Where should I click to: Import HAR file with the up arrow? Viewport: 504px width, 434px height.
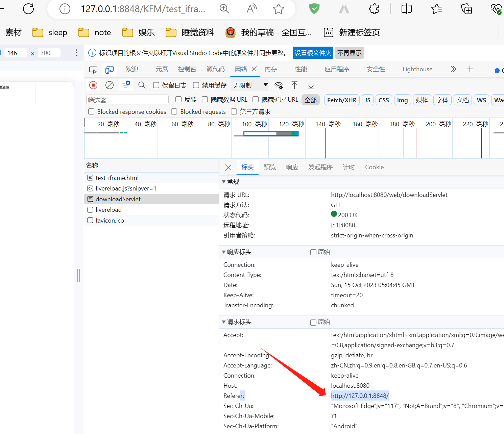click(x=294, y=85)
